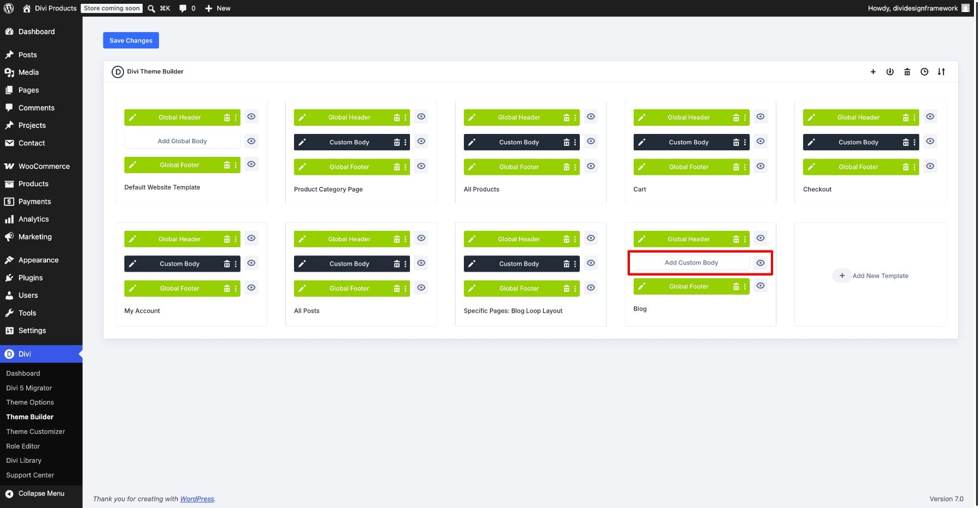Image resolution: width=980 pixels, height=508 pixels.
Task: Delete Global Header in Blog template
Action: click(736, 239)
